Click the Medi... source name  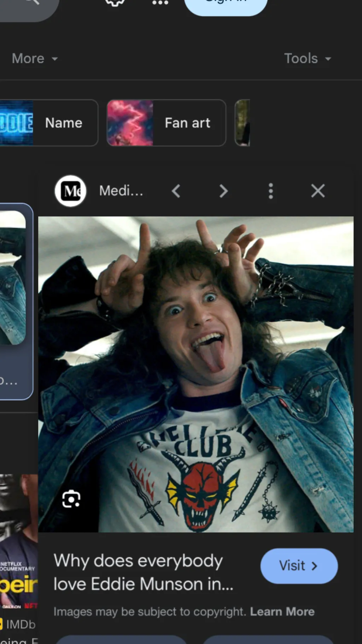[x=121, y=191]
